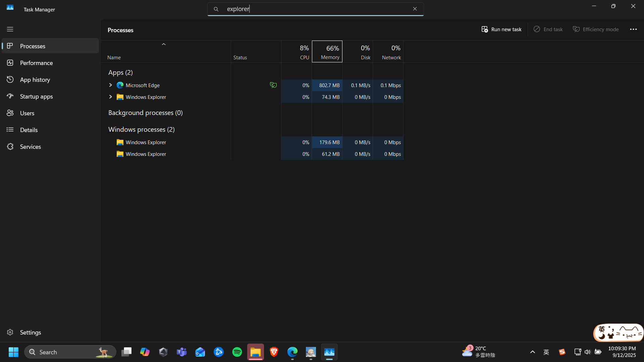Select the Windows Explorer 179.6 MB process
Image resolution: width=644 pixels, height=362 pixels.
(x=252, y=142)
